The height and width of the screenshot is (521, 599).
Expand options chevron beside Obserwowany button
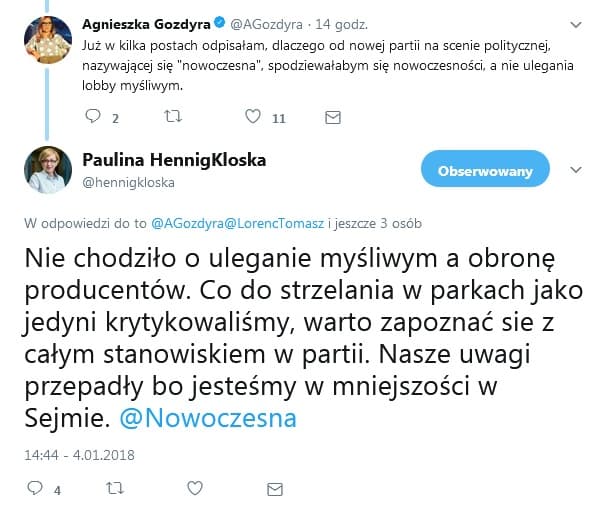[x=576, y=170]
